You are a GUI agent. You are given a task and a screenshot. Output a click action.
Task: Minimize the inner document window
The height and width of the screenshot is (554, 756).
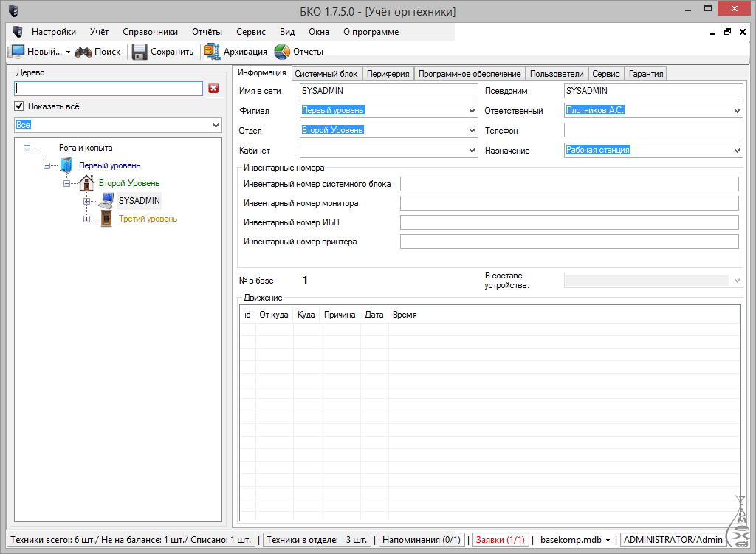[712, 33]
